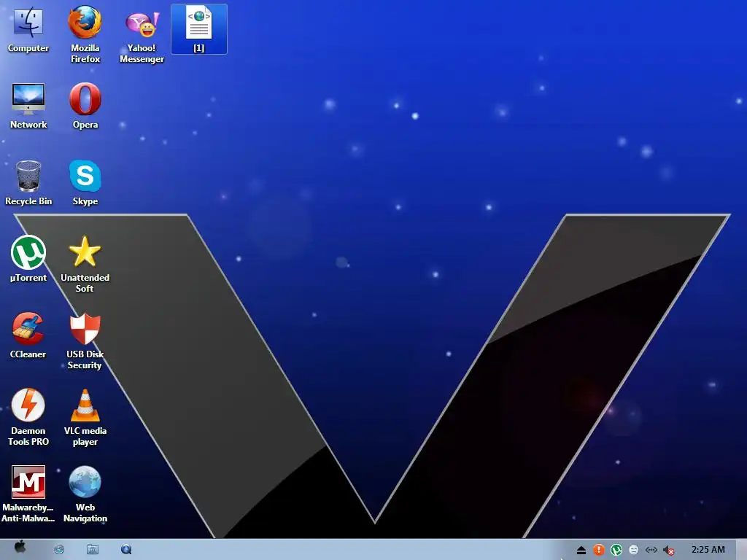Select the USB Disk Security shortcut
Image resolution: width=747 pixels, height=560 pixels.
click(85, 341)
